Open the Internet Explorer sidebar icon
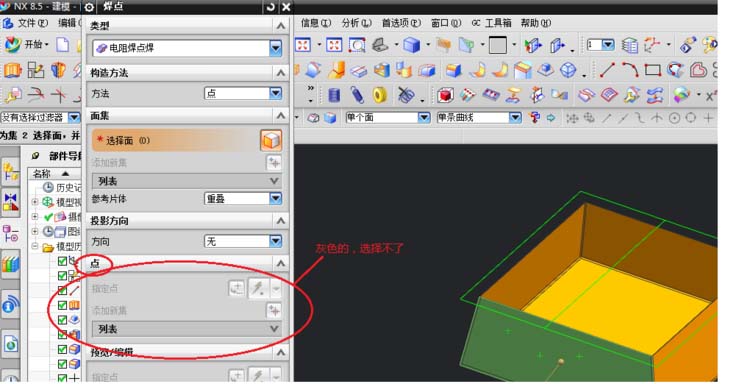This screenshot has width=730, height=384. [10, 344]
